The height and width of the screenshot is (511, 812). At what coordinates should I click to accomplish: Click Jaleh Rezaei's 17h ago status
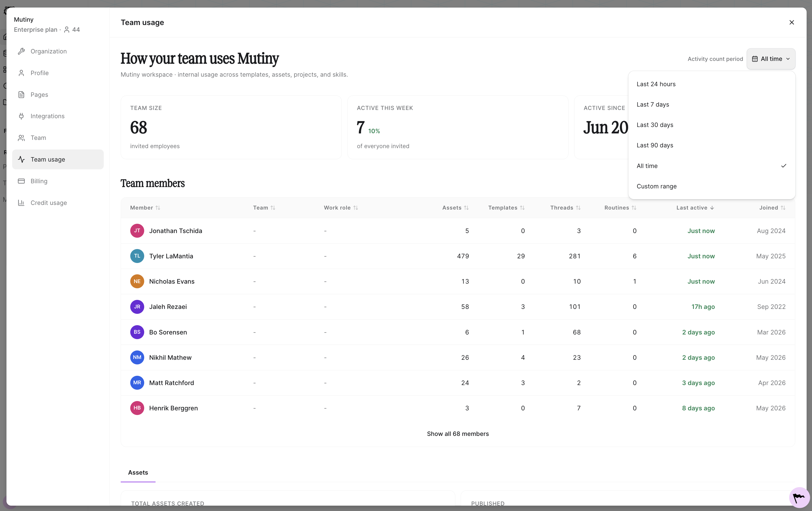click(x=703, y=307)
